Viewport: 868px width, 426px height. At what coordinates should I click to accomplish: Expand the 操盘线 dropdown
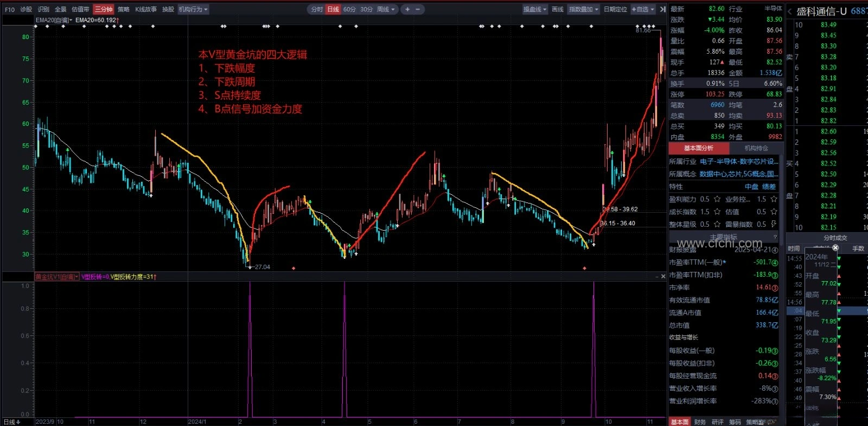pos(535,9)
